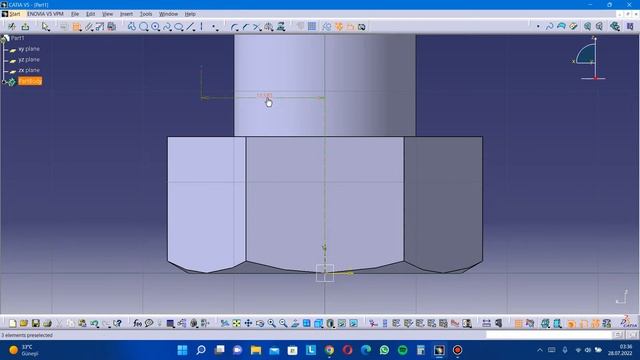Activate the Rotate view tool
The height and width of the screenshot is (360, 640).
(260, 323)
